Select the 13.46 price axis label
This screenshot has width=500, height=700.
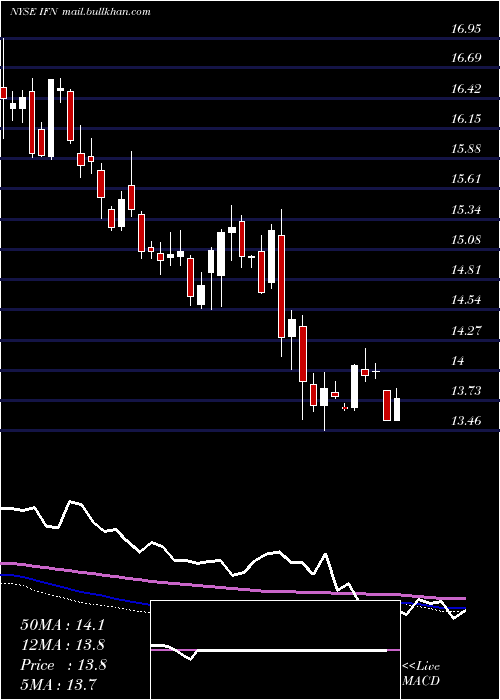(x=466, y=421)
